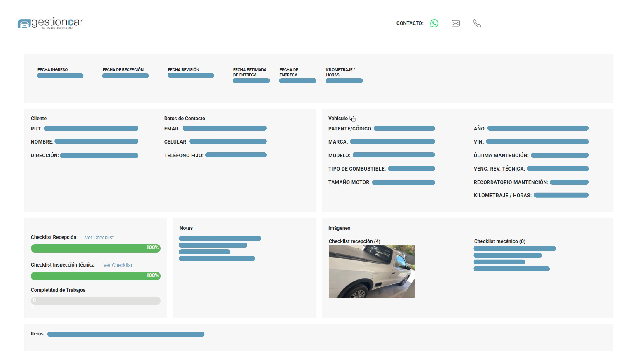Screen dimensions: 644x362
Task: Click the Kilometraje / Horas header value
Action: tap(344, 81)
